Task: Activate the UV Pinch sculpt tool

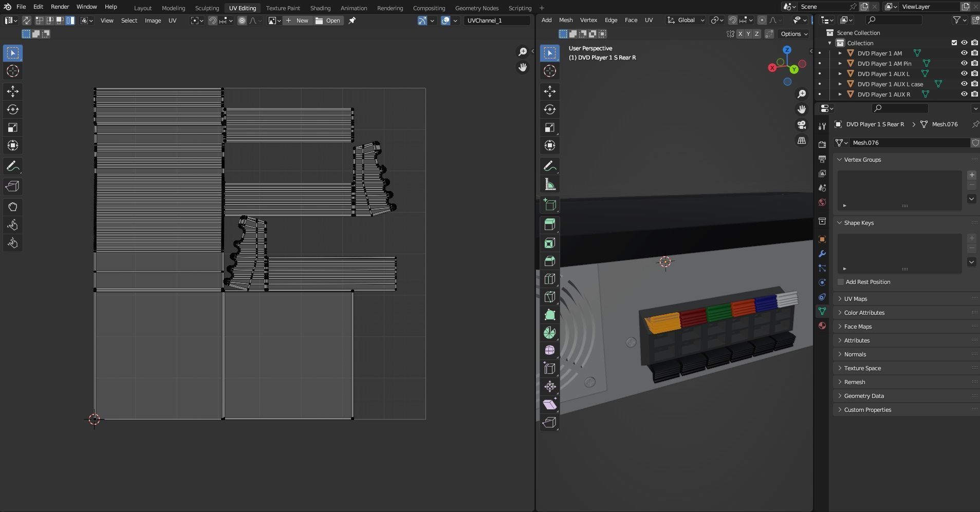Action: [13, 243]
